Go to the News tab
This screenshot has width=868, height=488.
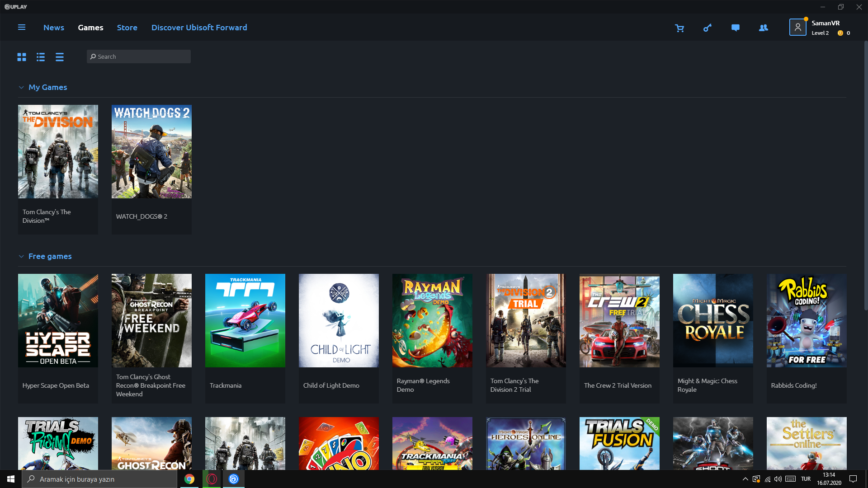click(54, 28)
